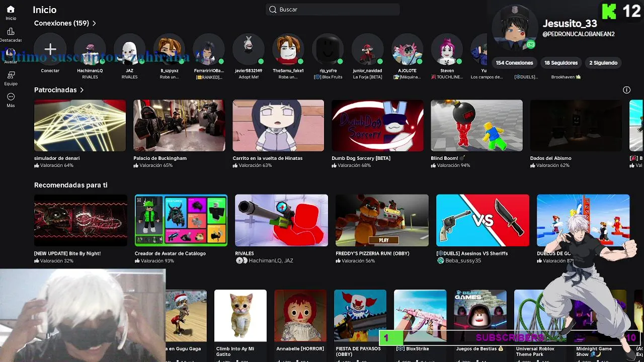Open the Destacadas charts icon in sidebar
Screen dimensions: 644x362
pyautogui.click(x=11, y=31)
